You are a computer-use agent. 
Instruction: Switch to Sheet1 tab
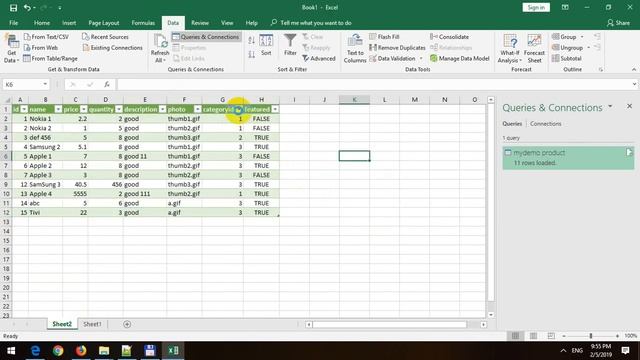pyautogui.click(x=92, y=324)
